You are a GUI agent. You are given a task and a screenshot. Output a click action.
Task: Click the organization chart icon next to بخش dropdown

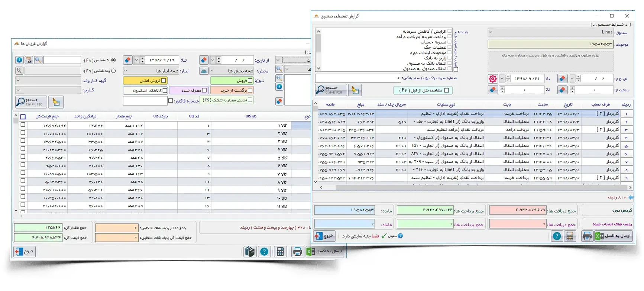click(204, 71)
